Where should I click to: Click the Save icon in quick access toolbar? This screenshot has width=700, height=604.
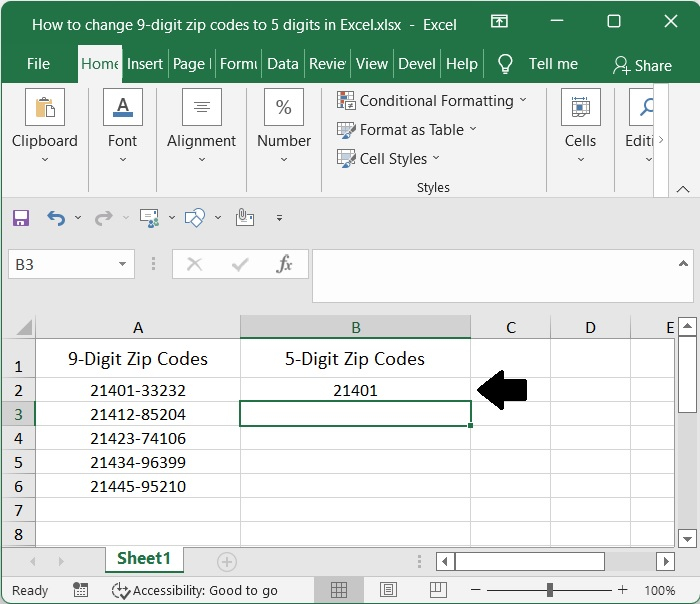[x=21, y=217]
